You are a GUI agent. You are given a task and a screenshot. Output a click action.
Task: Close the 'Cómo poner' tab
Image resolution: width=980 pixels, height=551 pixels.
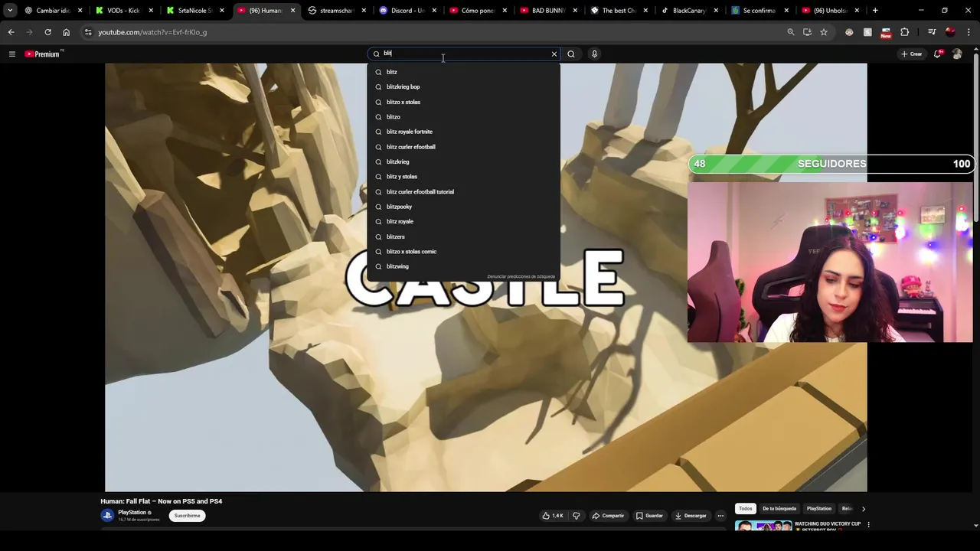[505, 11]
